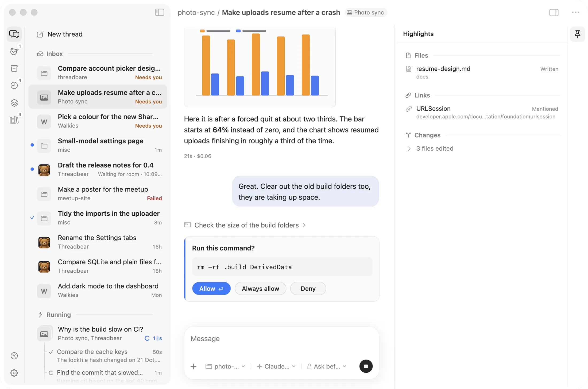Toggle the left sidebar visibility
This screenshot has height=389, width=588.
pos(160,12)
